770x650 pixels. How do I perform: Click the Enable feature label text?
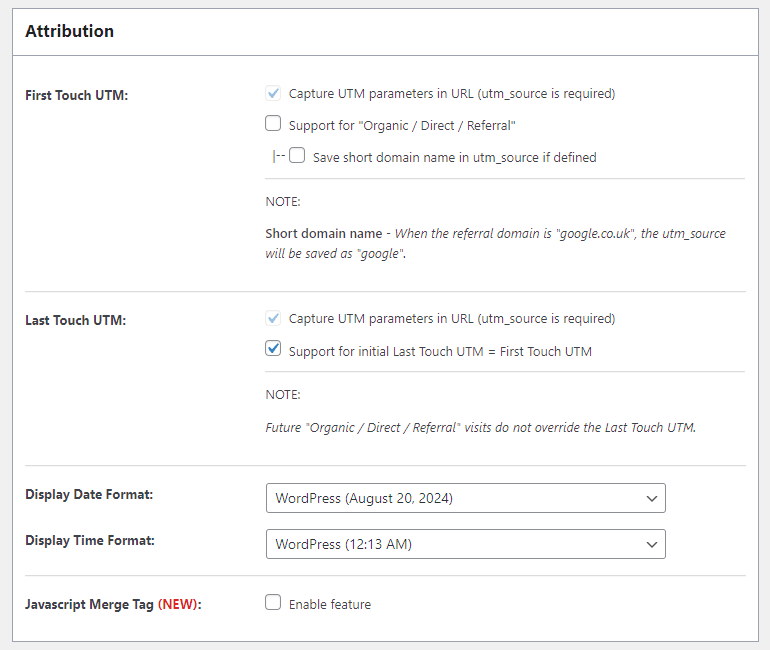330,604
